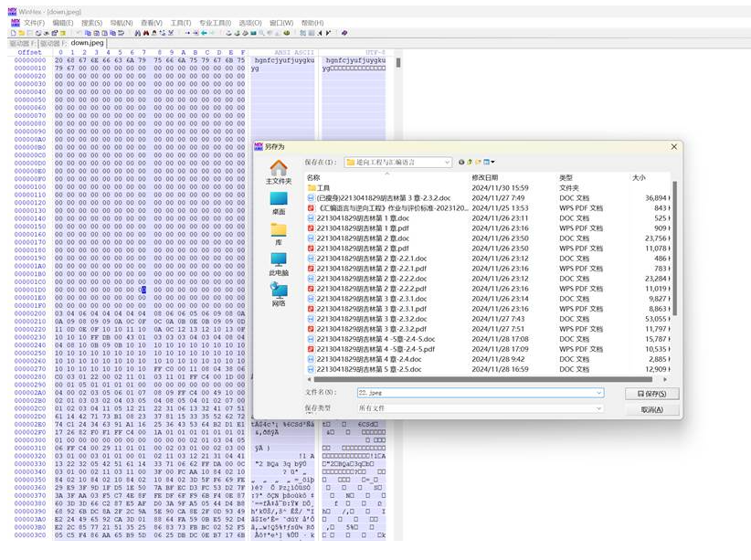Select 库 libraries shortcut in dialog sidebar

click(279, 234)
